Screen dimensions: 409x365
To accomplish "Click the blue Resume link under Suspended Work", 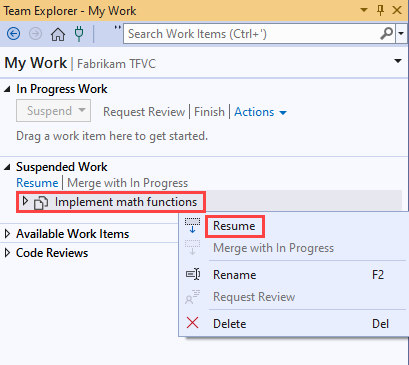I will tap(37, 183).
